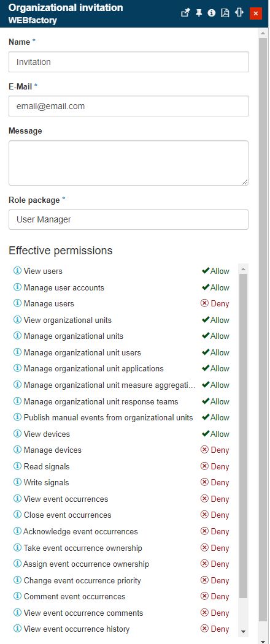Click the Deny status for Read signals
This screenshot has width=270, height=644.
point(214,466)
